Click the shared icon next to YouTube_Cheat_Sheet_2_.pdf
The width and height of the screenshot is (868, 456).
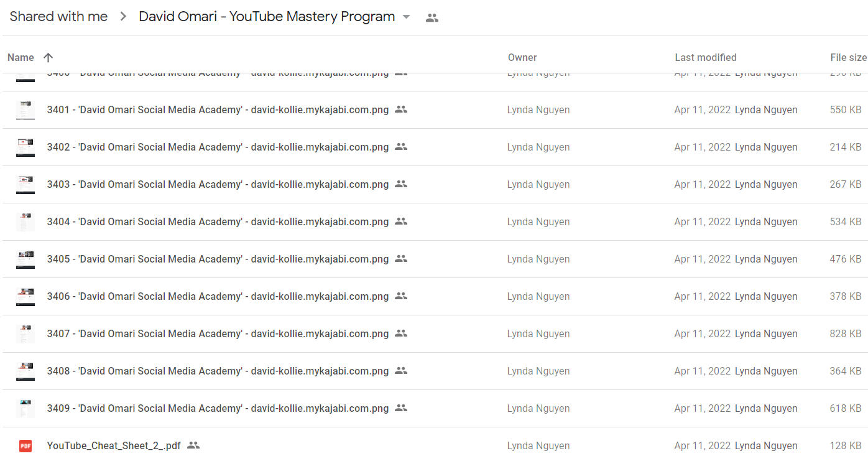(x=193, y=445)
